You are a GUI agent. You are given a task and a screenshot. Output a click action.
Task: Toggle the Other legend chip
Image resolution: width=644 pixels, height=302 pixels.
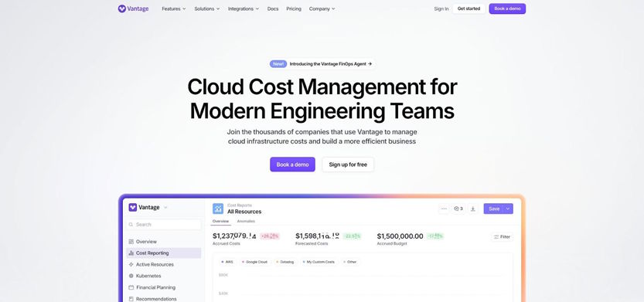349,262
